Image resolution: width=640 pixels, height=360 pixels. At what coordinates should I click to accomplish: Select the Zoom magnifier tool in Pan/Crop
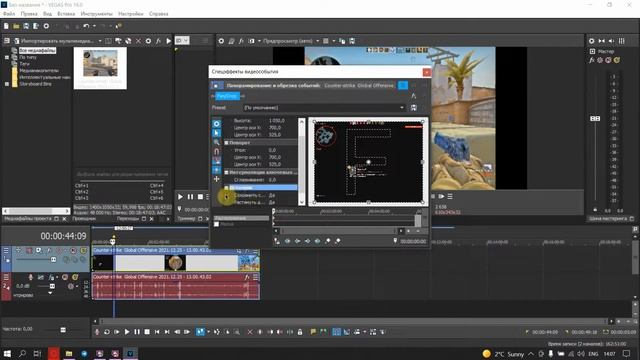[217, 142]
